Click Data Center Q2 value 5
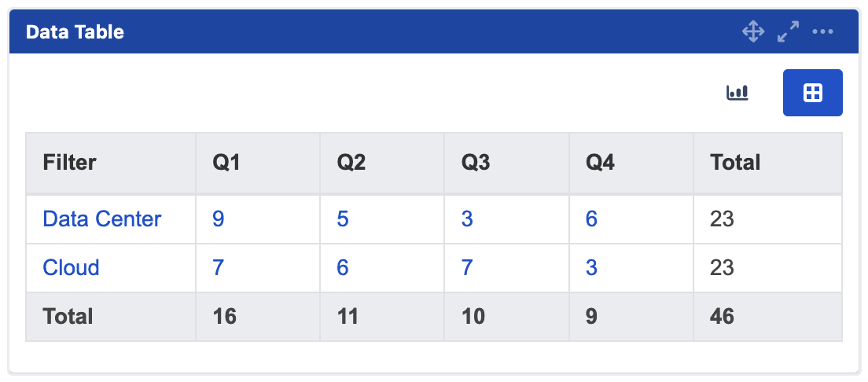 click(343, 219)
